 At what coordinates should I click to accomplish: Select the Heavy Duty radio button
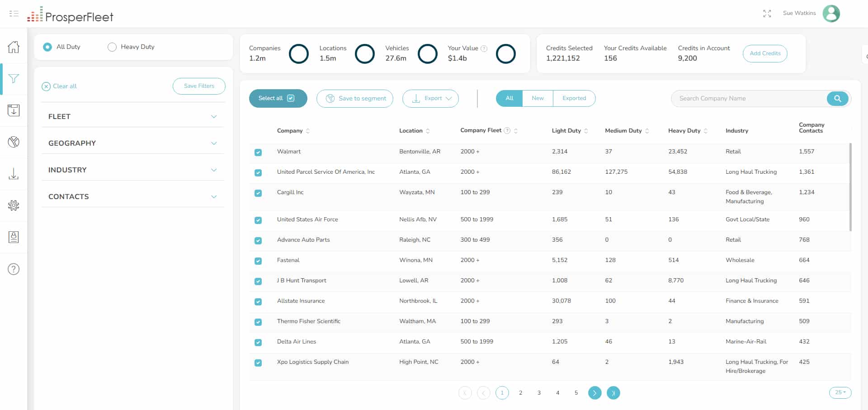(x=112, y=47)
